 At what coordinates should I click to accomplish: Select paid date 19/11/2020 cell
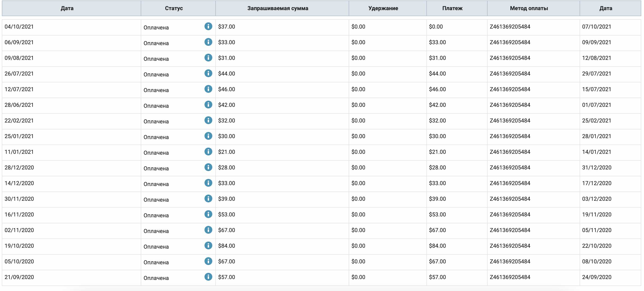pos(610,215)
